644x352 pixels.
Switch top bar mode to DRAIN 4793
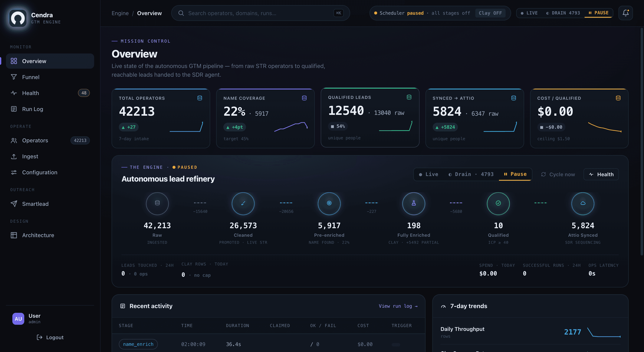coord(563,13)
